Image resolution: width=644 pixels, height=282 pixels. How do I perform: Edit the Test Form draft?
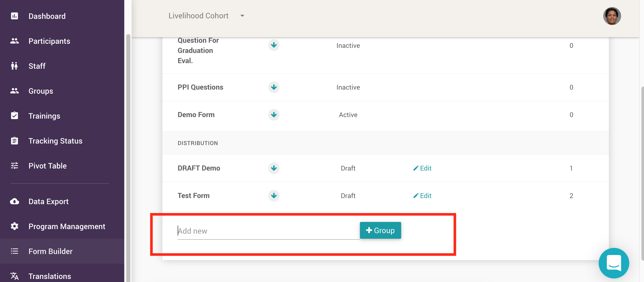click(422, 196)
